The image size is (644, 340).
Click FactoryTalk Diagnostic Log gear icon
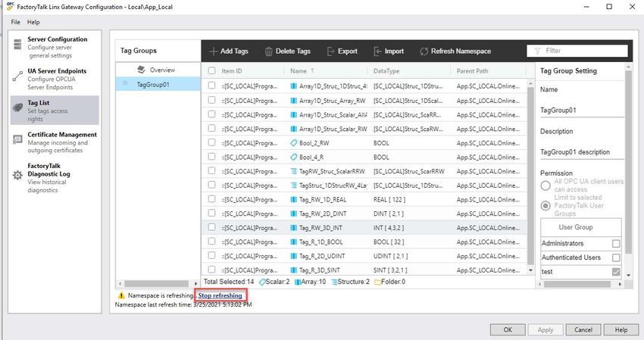(x=17, y=176)
